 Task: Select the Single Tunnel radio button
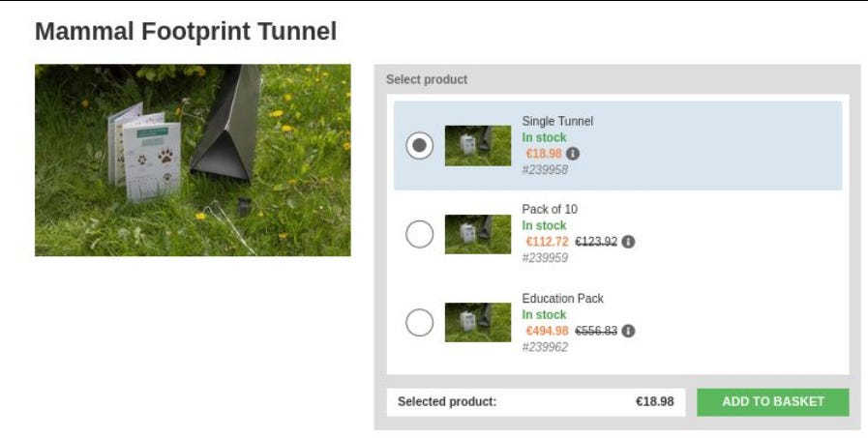coord(419,146)
